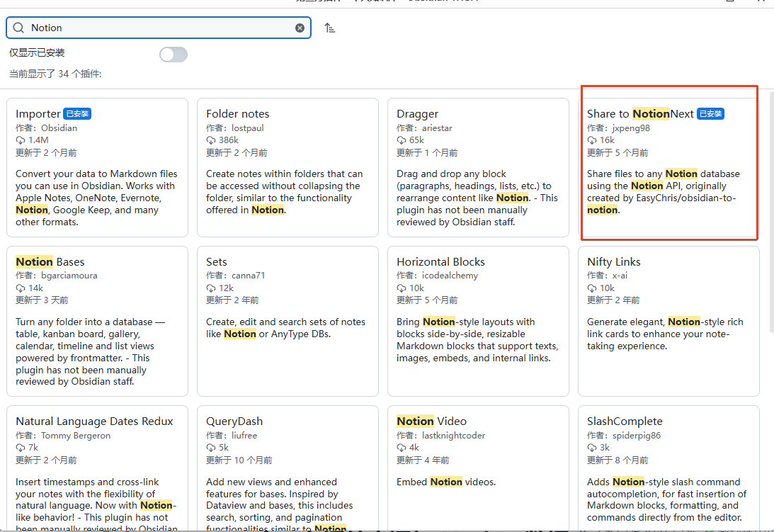Open the Sets plugin card

click(288, 321)
